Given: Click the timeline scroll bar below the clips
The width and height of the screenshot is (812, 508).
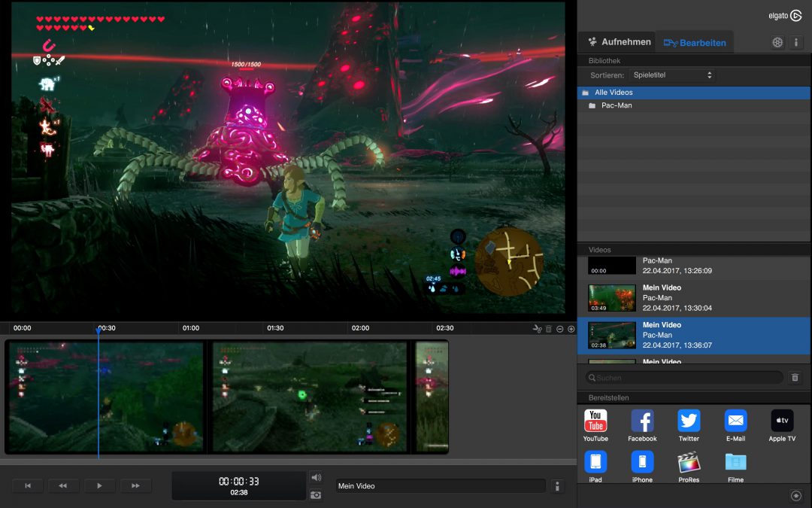Looking at the screenshot, I should (288, 461).
